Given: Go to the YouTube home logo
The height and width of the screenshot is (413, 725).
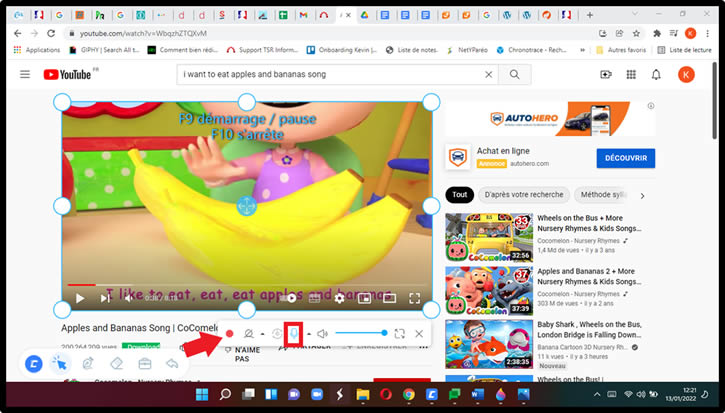Looking at the screenshot, I should pos(67,74).
